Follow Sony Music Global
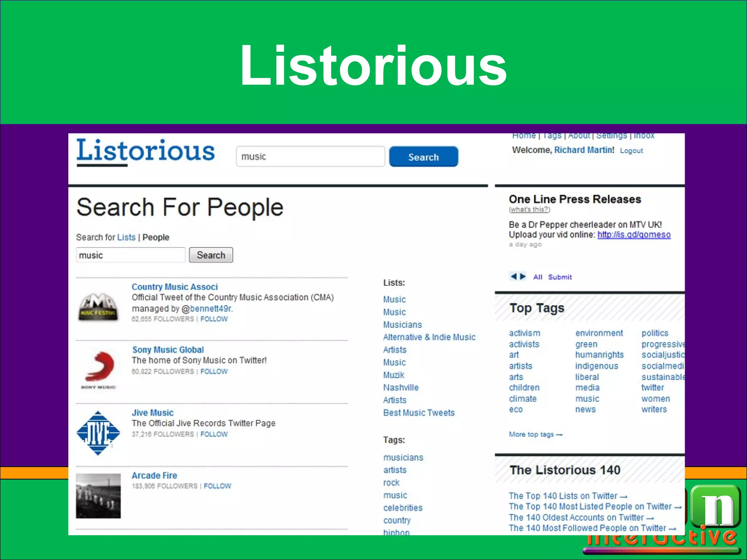The height and width of the screenshot is (560, 747). coord(214,372)
